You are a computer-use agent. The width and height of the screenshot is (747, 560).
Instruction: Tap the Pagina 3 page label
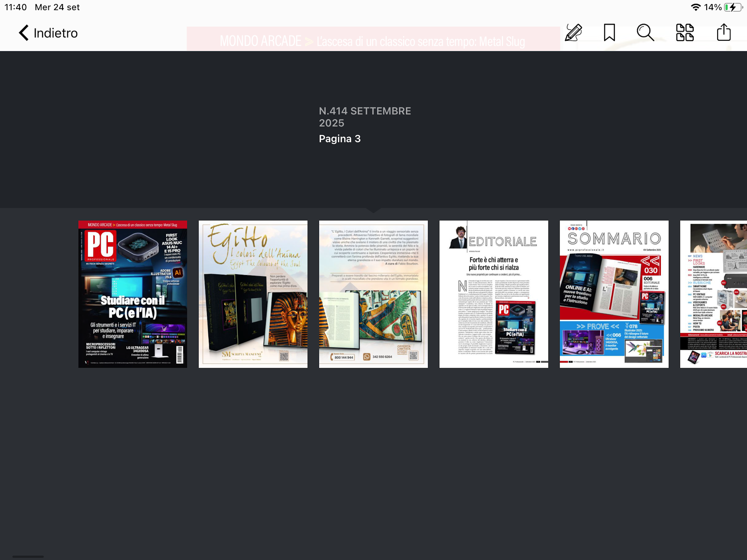[340, 139]
